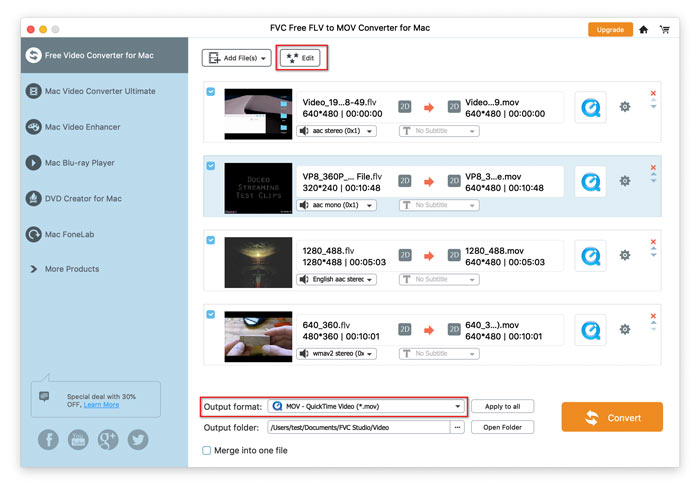Image resolution: width=700 pixels, height=491 pixels.
Task: Open aac stereo audio track dropdown
Action: [337, 131]
